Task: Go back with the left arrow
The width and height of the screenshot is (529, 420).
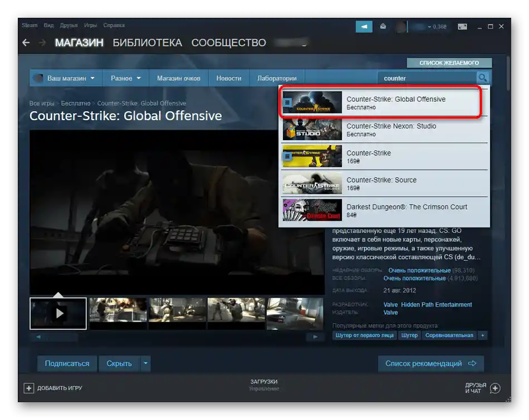Action: (26, 43)
